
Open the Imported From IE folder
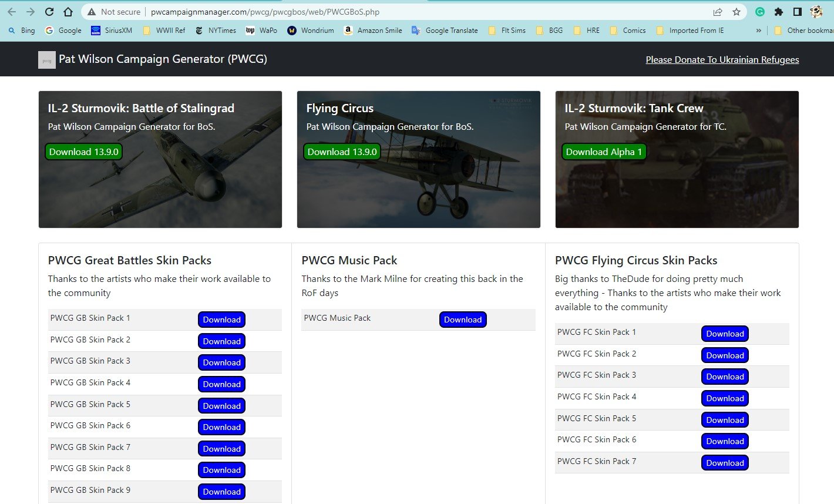click(690, 31)
